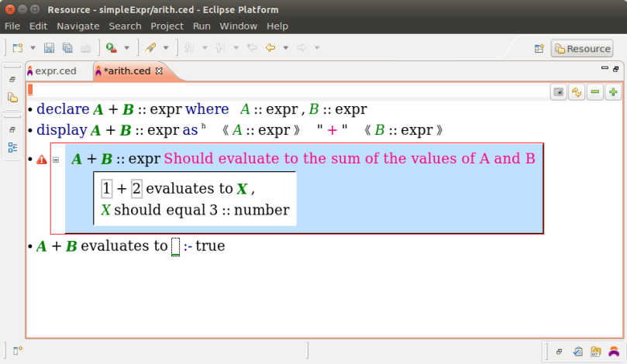Click the orange refresh icon in editor

click(x=577, y=92)
